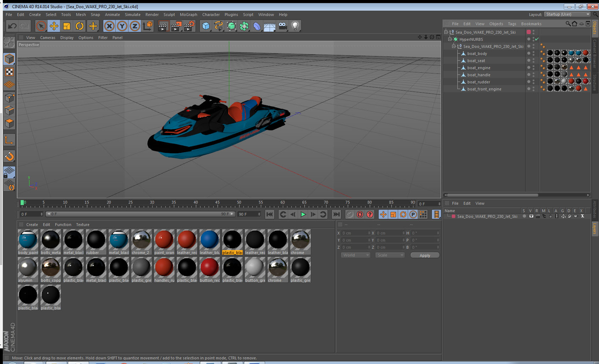Switch the coordinate system icon
Image resolution: width=599 pixels, height=364 pixels.
point(148,26)
